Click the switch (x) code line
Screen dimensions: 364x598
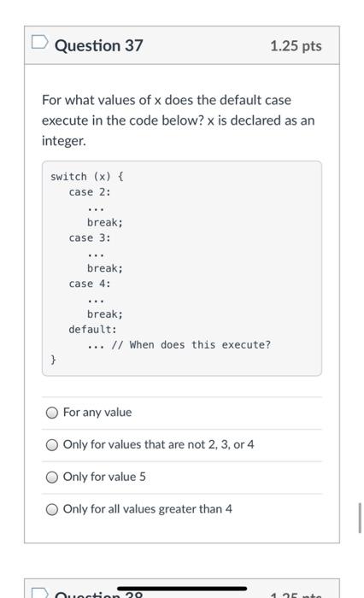(87, 177)
